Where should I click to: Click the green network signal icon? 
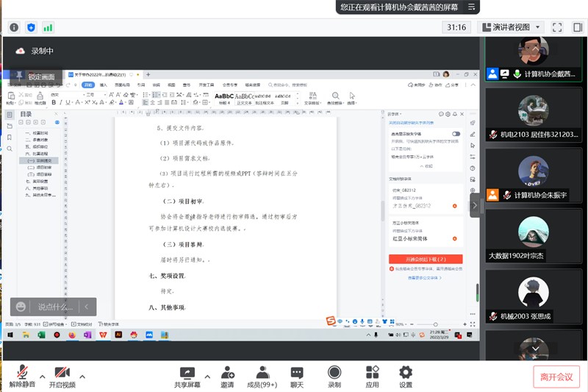49,27
